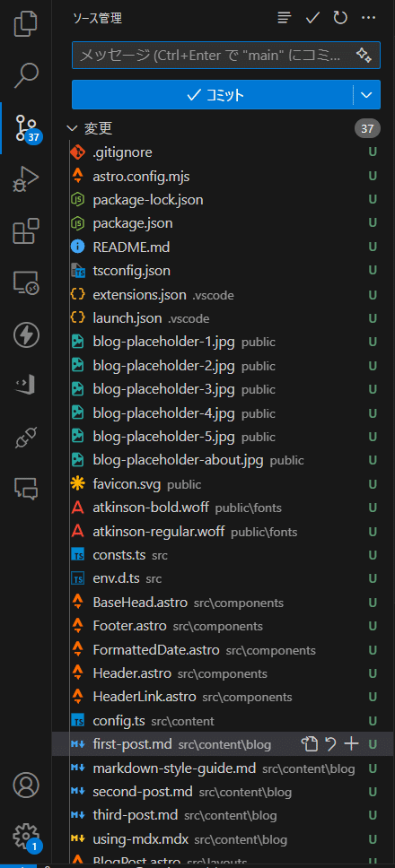Screen dimensions: 395x868
Task: Open file icon for first-post.md row
Action: (310, 744)
